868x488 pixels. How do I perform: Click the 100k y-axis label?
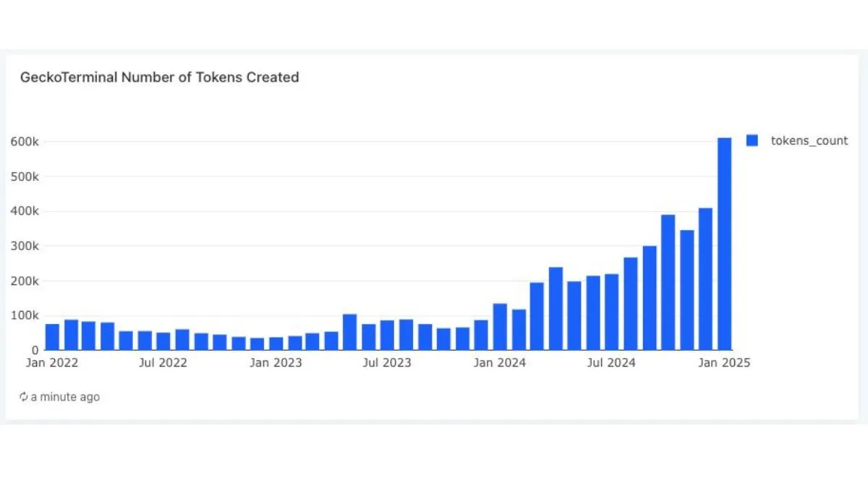[25, 315]
